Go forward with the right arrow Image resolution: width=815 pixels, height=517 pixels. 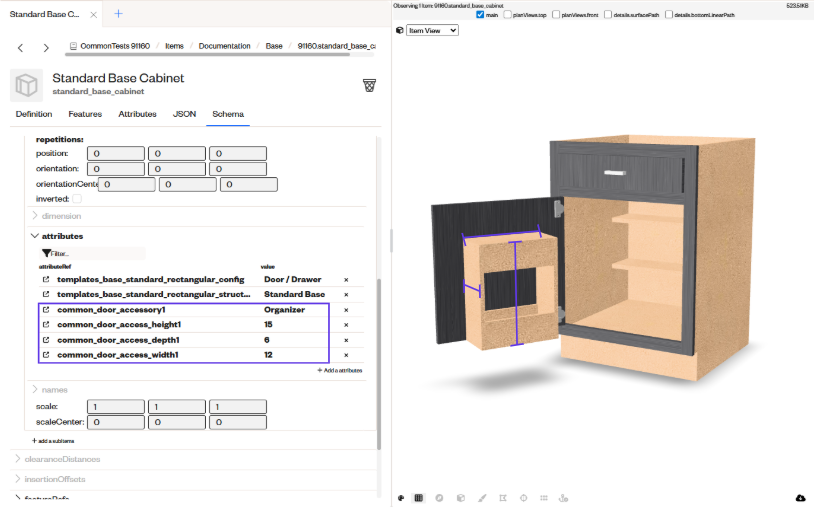[46, 48]
